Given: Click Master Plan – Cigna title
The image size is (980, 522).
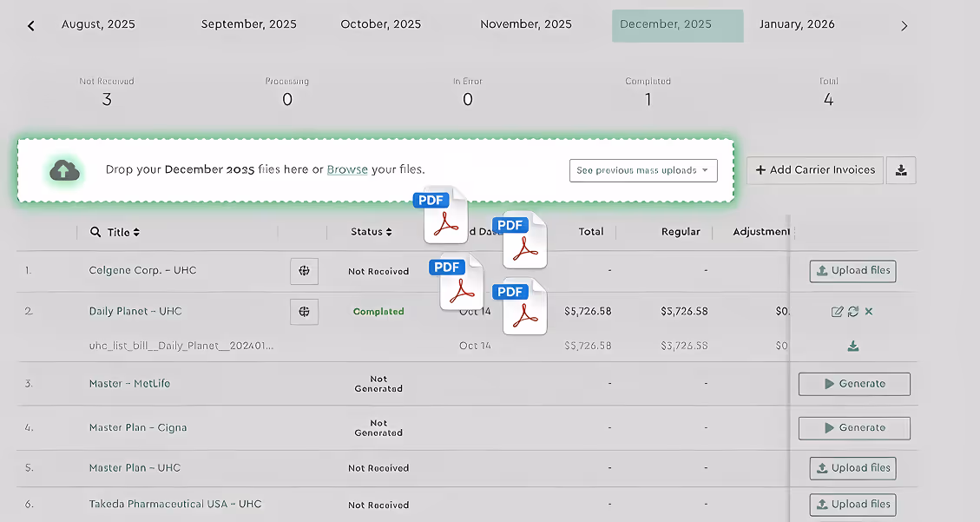Looking at the screenshot, I should [x=138, y=427].
